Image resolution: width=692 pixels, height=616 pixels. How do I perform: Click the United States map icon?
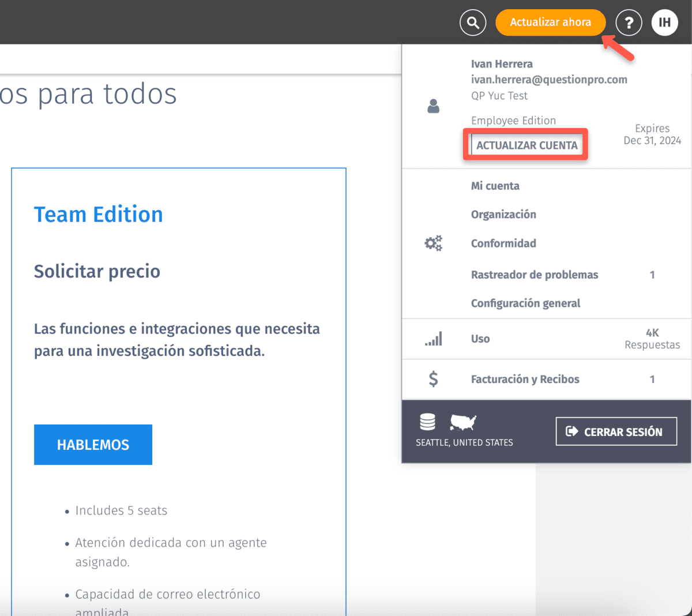tap(463, 422)
